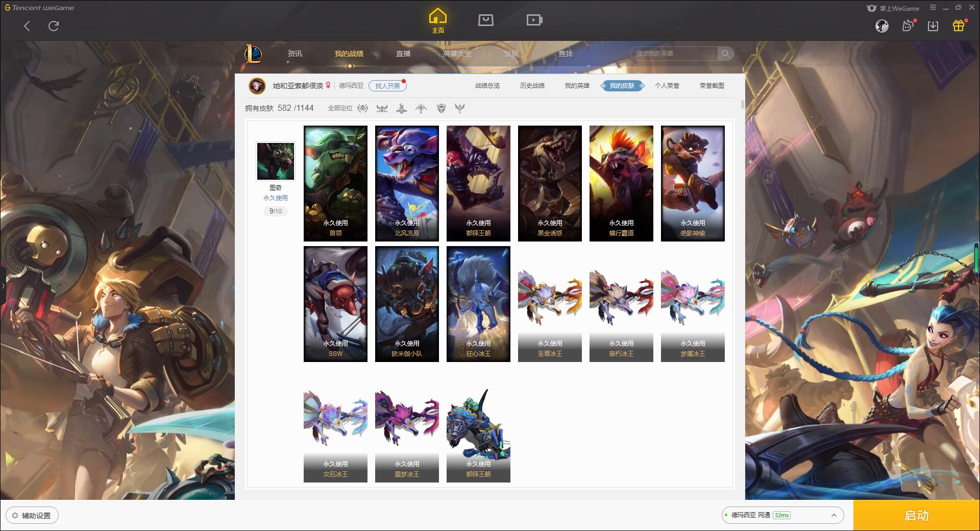Filter skins by the fourth role icon
This screenshot has height=531, width=980.
click(x=421, y=108)
